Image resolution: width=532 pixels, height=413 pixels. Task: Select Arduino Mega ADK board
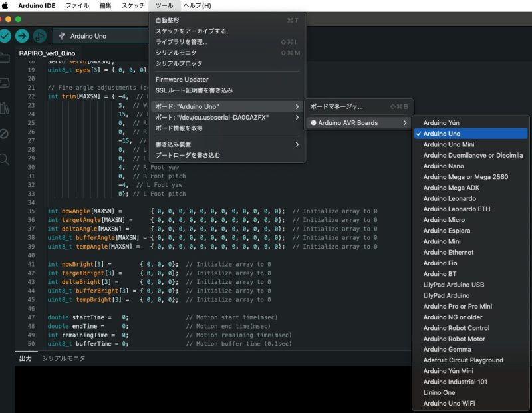471,188
